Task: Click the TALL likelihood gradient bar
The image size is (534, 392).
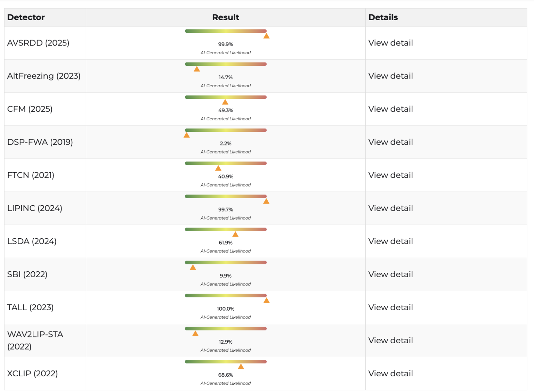Action: 226,296
